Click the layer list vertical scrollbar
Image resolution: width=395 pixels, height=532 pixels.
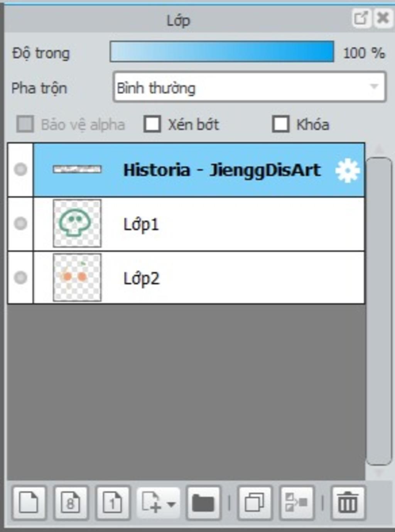click(x=379, y=311)
